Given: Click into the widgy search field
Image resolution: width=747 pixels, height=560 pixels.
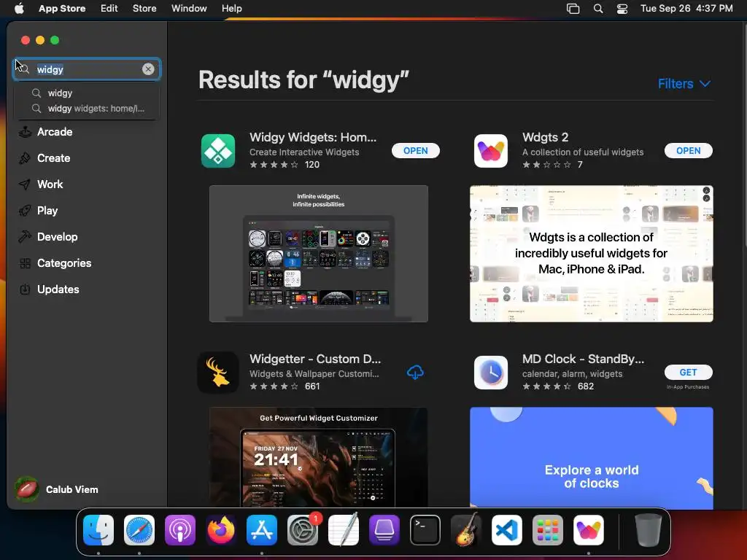Looking at the screenshot, I should pyautogui.click(x=88, y=69).
